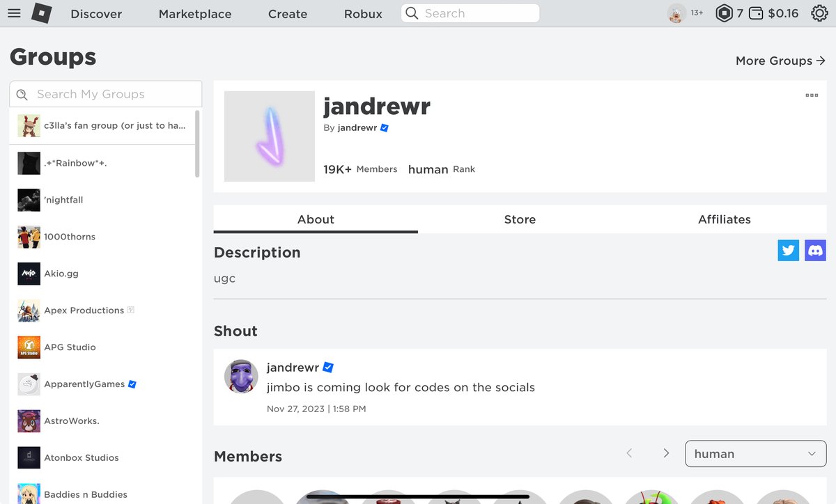Click the verified badge beside ApparentlyGames
Image resolution: width=836 pixels, height=504 pixels.
(x=132, y=384)
